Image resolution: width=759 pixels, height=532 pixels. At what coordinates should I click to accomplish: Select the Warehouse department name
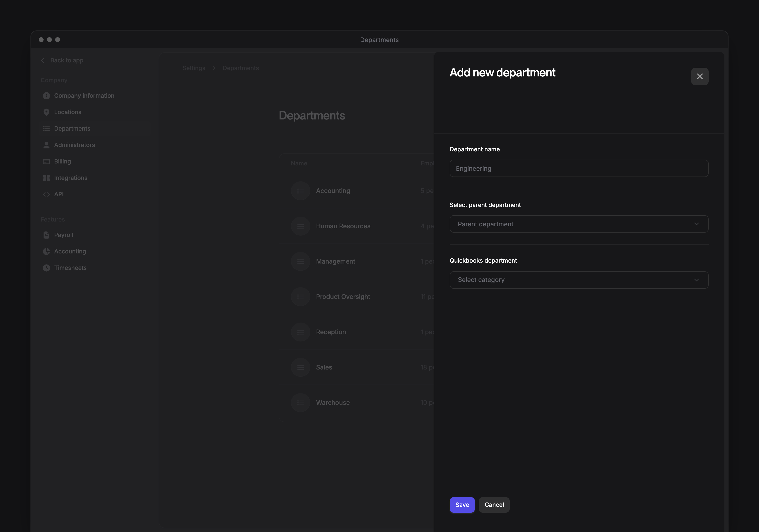[333, 403]
